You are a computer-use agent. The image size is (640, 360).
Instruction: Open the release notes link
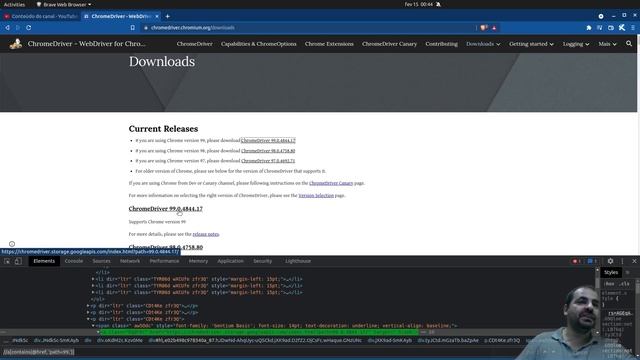206,234
